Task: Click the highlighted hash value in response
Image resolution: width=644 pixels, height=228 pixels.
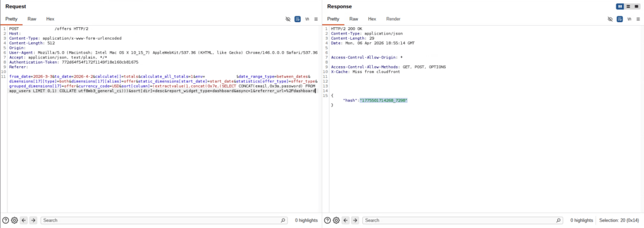Action: click(383, 100)
